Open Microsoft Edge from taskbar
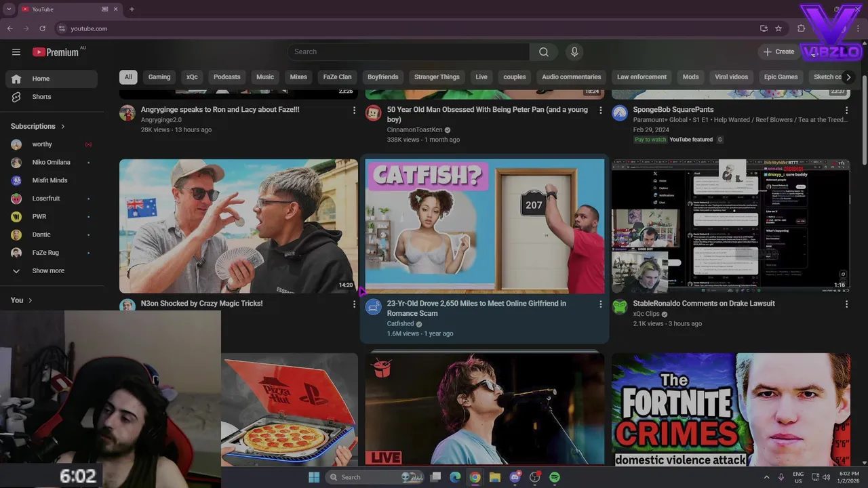Screen dimensions: 868x488 [x=455, y=477]
